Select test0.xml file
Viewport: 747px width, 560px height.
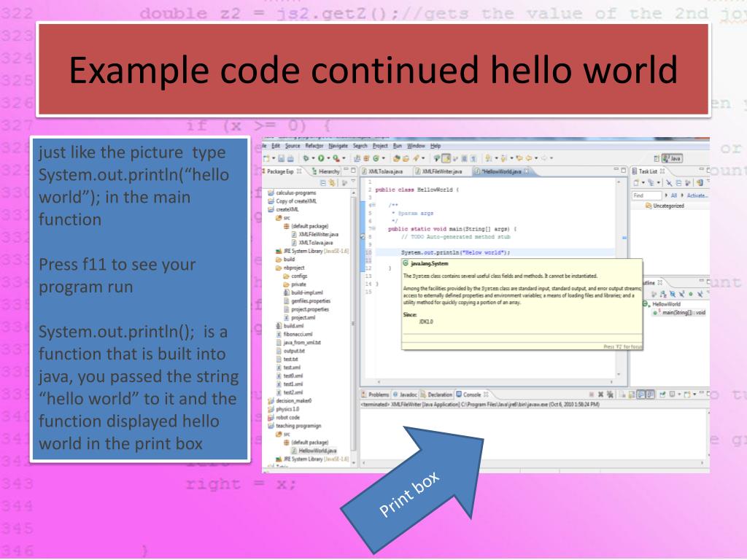(x=289, y=376)
